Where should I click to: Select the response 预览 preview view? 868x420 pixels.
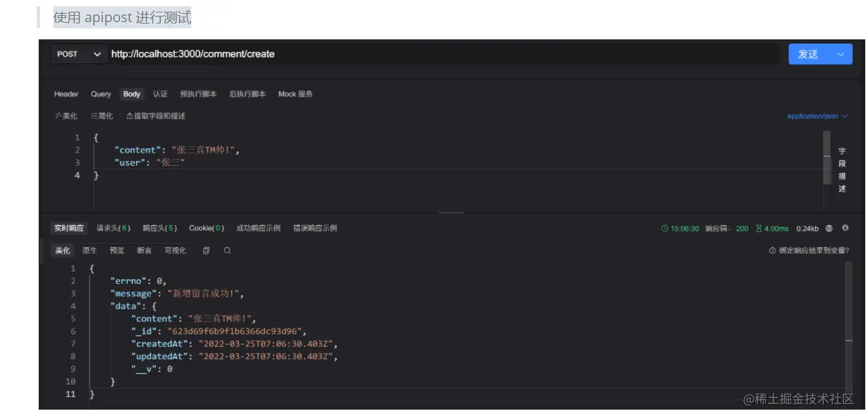(117, 251)
